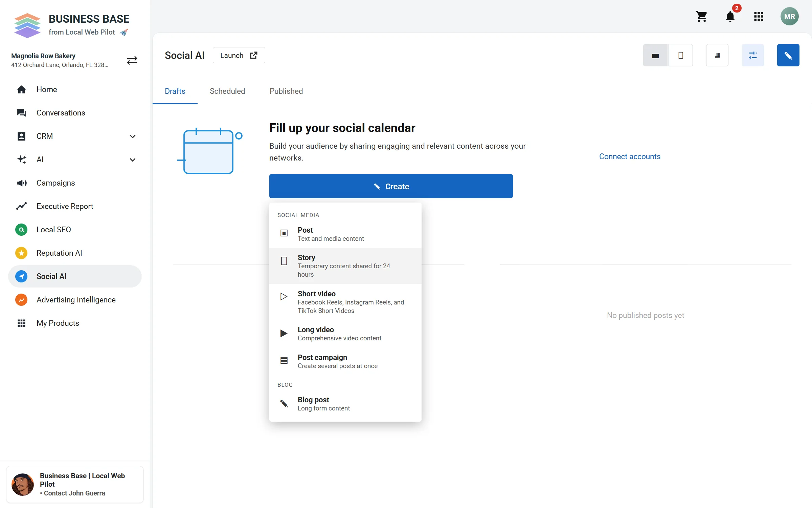
Task: Click the blue Create button
Action: [x=391, y=186]
